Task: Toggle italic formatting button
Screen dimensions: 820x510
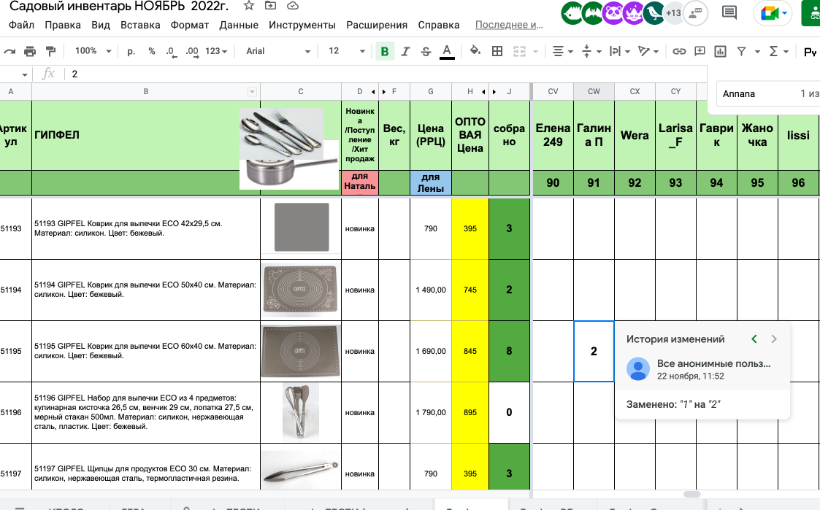Action: [406, 51]
